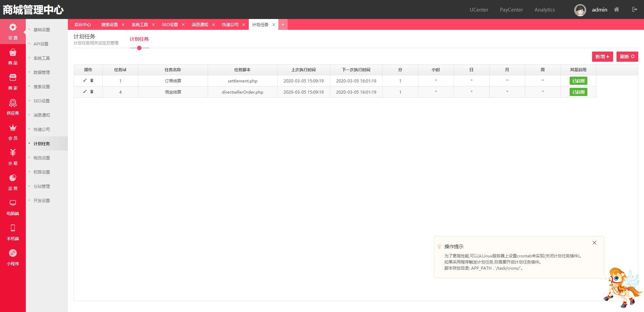Click the logout icon in the header
The width and height of the screenshot is (644, 312).
(x=634, y=9)
